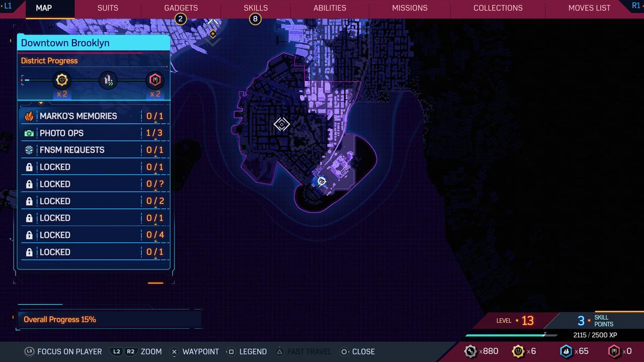Open the Suits tab
Image resolution: width=644 pixels, height=362 pixels.
click(108, 8)
